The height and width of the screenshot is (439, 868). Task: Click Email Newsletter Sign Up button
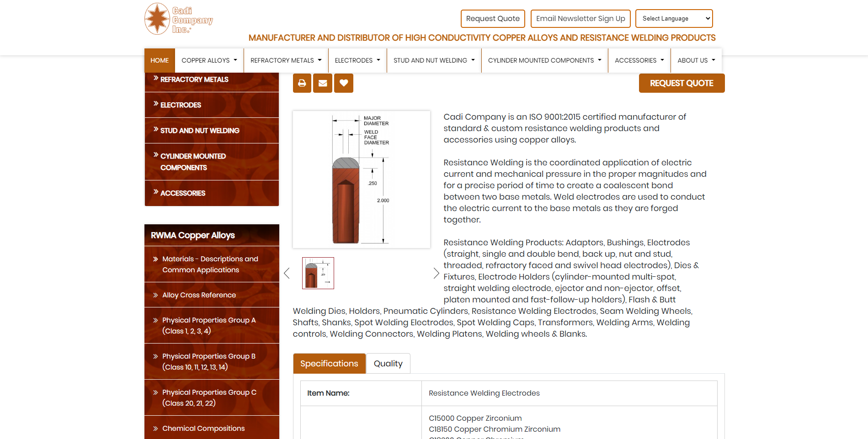[x=580, y=19]
